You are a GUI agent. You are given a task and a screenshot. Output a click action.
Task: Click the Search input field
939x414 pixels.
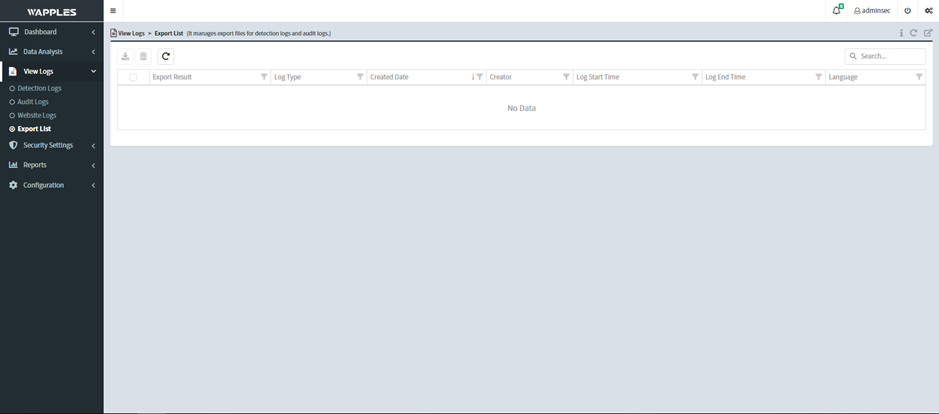[x=890, y=56]
